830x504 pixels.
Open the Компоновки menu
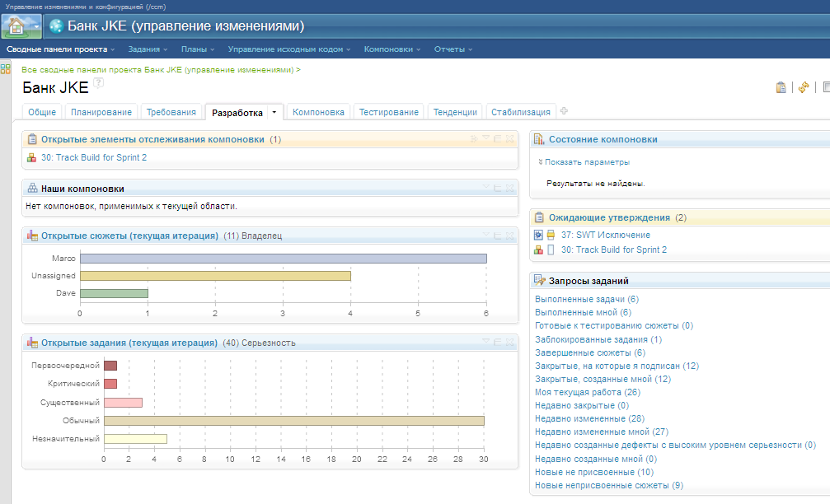click(392, 49)
